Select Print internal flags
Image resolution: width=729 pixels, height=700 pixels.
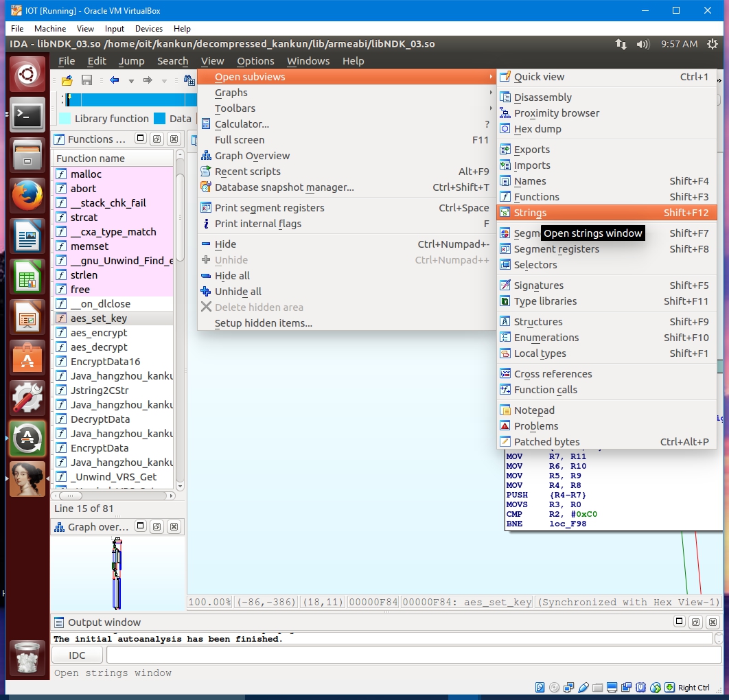(347, 224)
